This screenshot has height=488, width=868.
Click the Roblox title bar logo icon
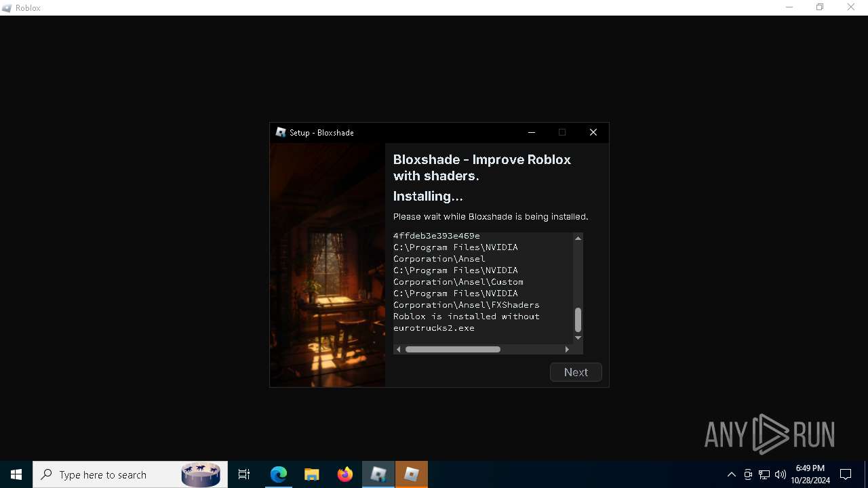coord(7,8)
